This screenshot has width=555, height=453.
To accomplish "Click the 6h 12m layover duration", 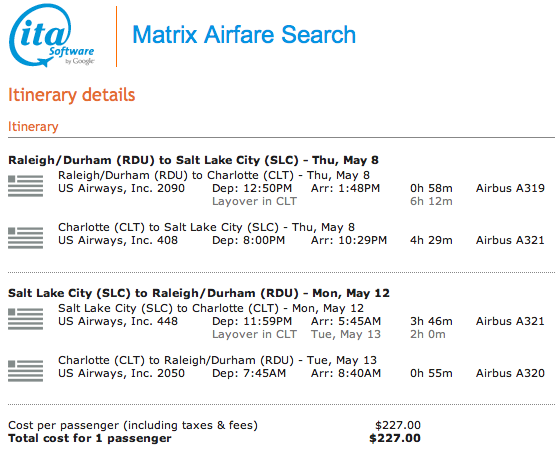I will coord(431,201).
